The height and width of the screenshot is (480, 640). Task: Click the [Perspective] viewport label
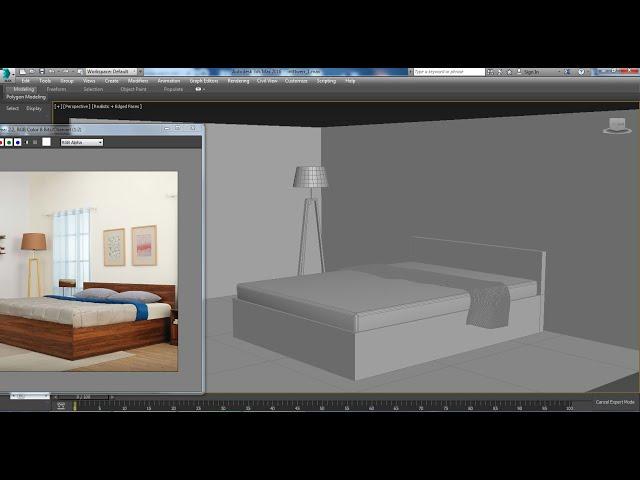[76, 106]
